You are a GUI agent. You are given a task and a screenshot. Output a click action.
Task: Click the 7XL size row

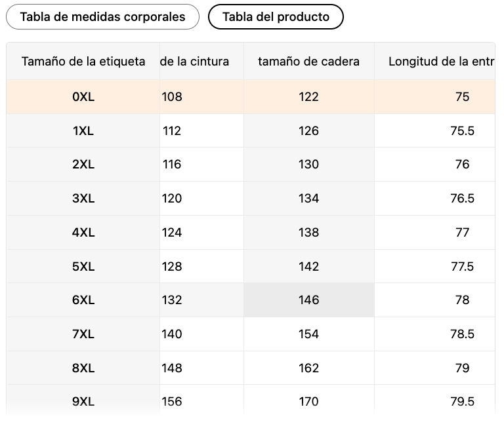(x=251, y=334)
